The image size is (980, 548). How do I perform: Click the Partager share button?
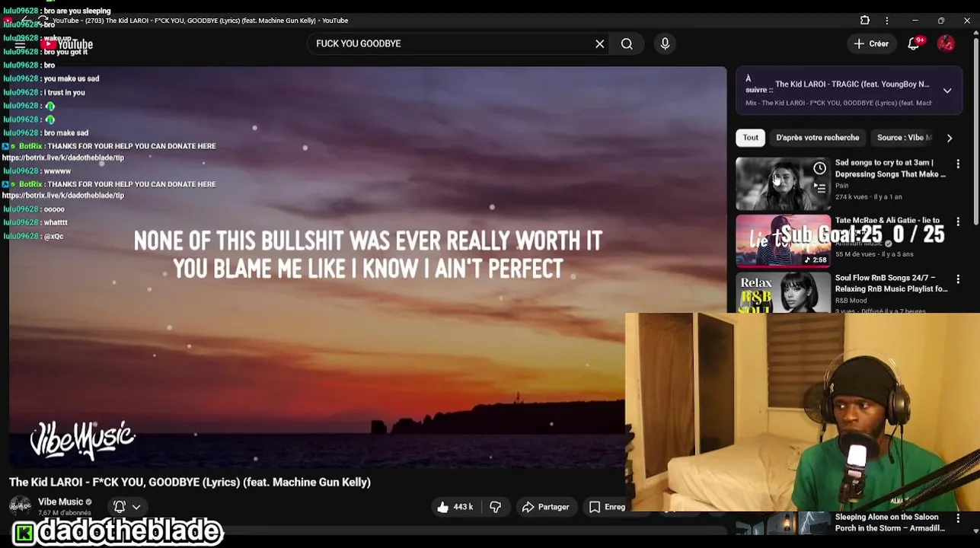(x=545, y=507)
